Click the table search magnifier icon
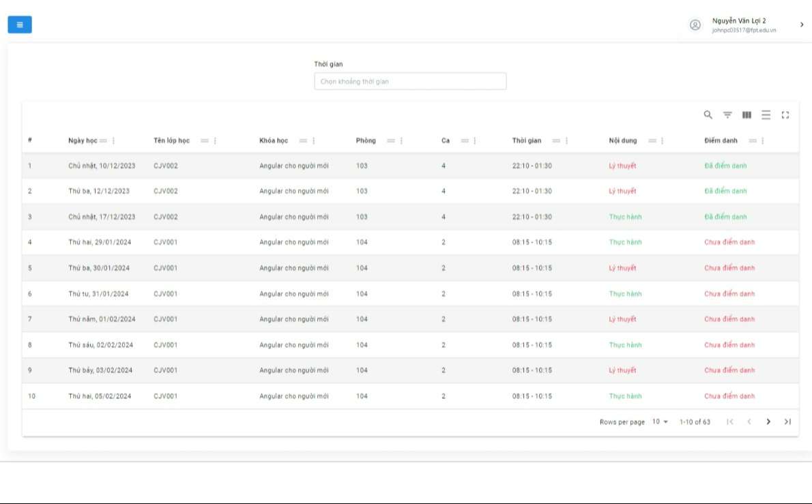The image size is (812, 504). coord(708,115)
